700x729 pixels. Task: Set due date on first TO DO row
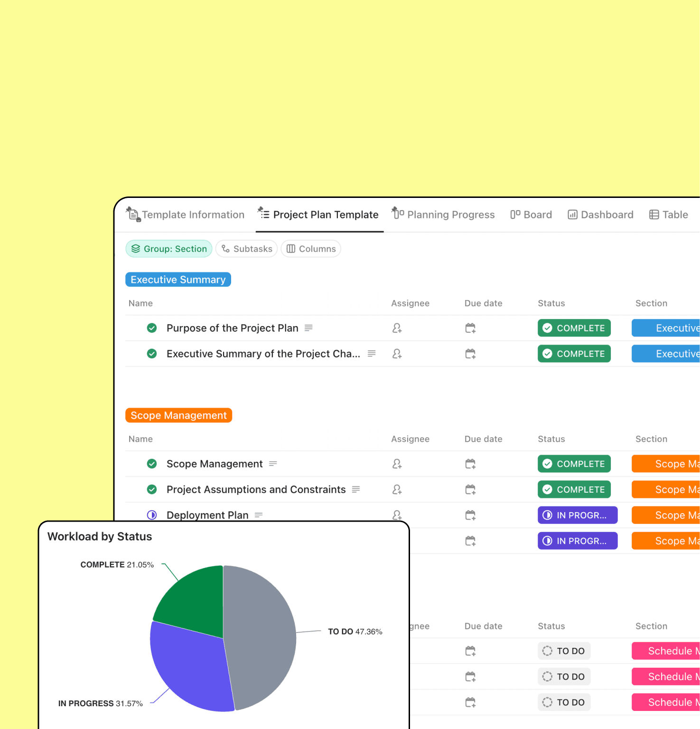coord(470,651)
